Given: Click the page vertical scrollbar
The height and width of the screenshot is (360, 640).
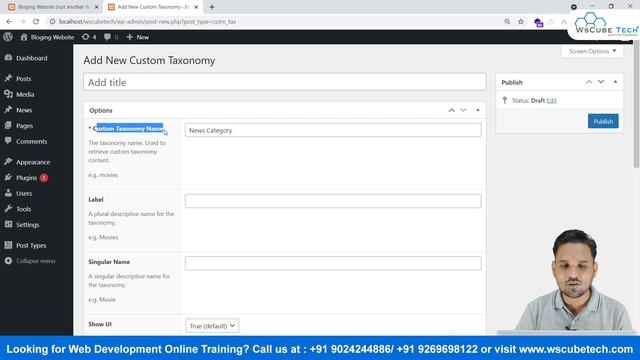Looking at the screenshot, I should click(x=636, y=104).
